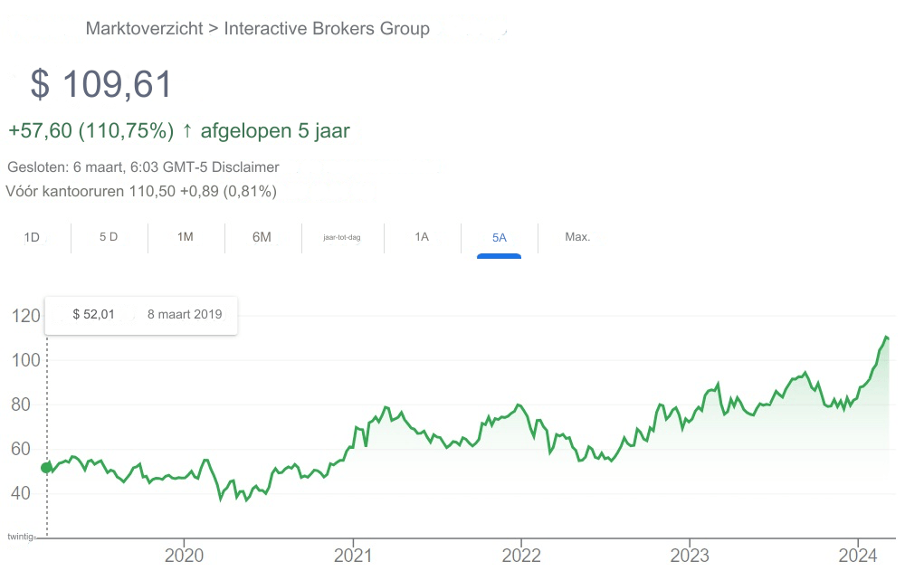Select the 1D time range tab

[x=32, y=237]
